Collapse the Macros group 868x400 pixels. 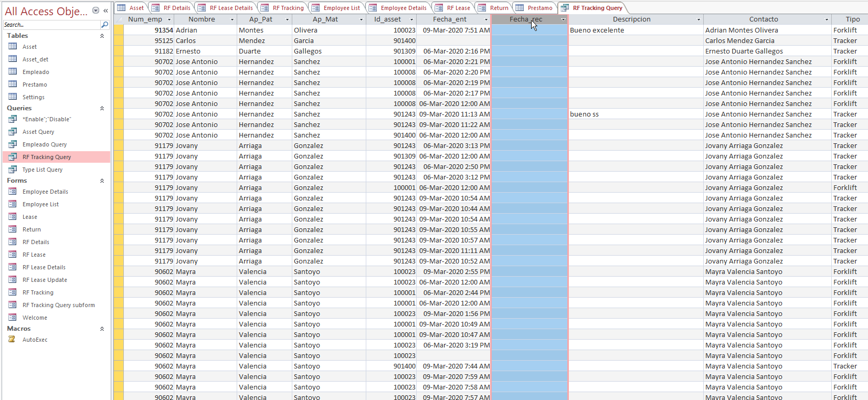click(102, 329)
